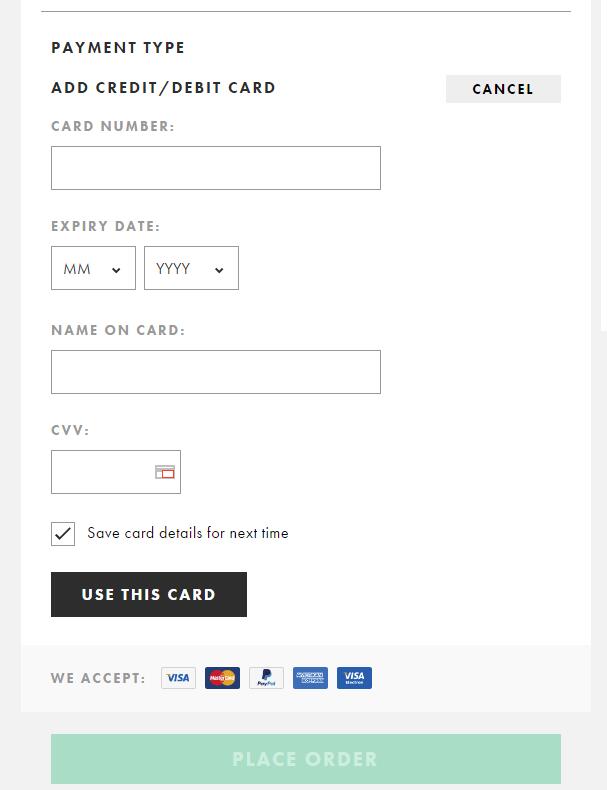Click the Use This Card button
The image size is (607, 790).
(x=149, y=595)
